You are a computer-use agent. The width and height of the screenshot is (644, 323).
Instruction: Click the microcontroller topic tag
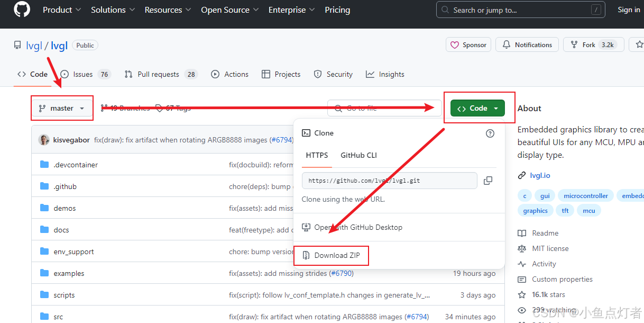[x=585, y=196]
